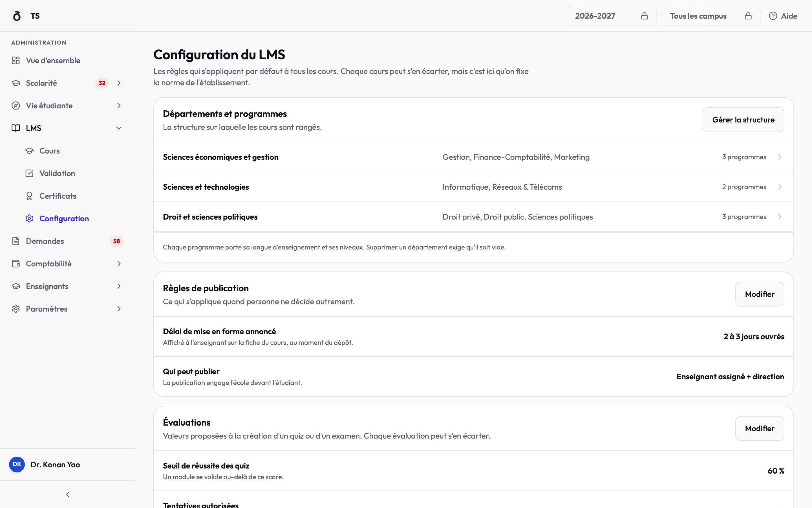
Task: Expand the Vie étudiante chevron
Action: coord(119,106)
